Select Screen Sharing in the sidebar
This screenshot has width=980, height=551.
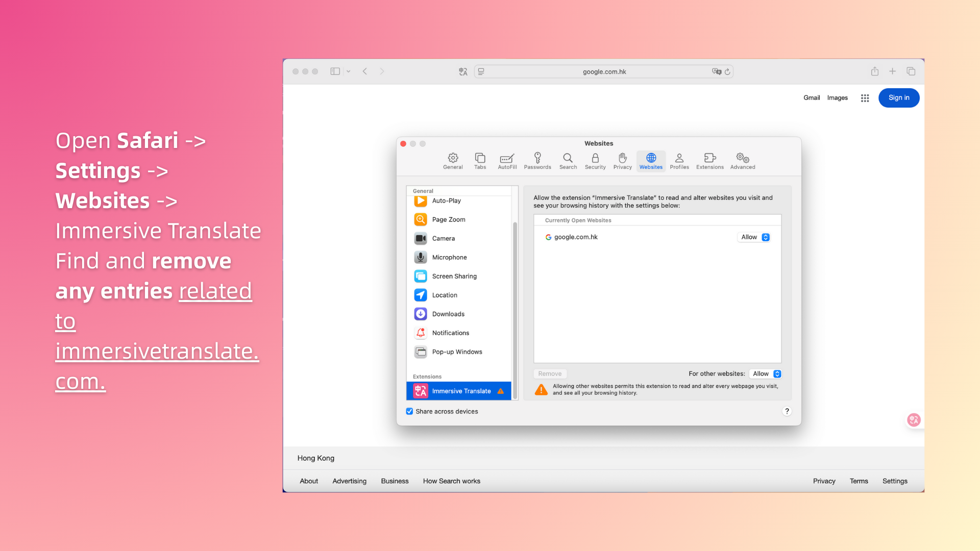(459, 276)
